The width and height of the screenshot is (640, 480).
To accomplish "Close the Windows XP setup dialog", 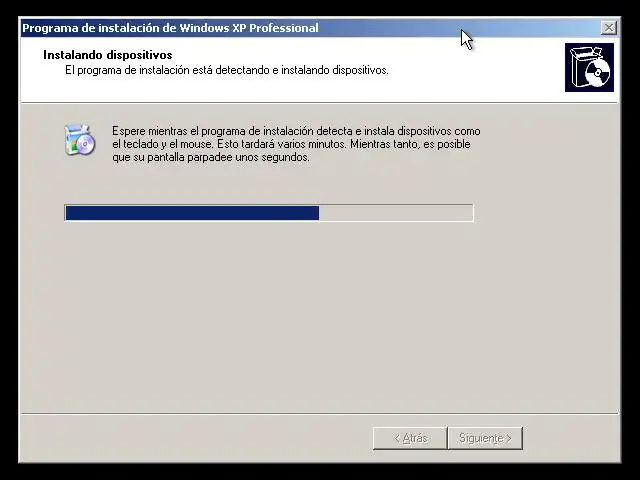I will (x=609, y=28).
